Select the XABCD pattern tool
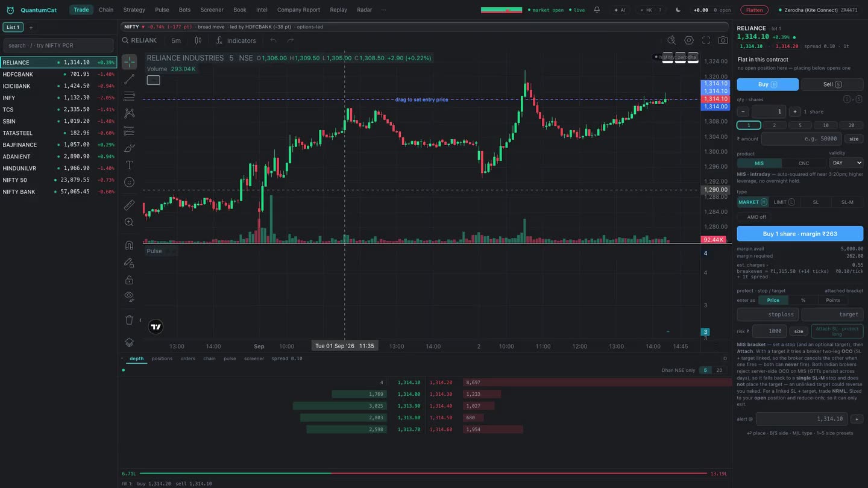This screenshot has width=868, height=488. point(129,113)
